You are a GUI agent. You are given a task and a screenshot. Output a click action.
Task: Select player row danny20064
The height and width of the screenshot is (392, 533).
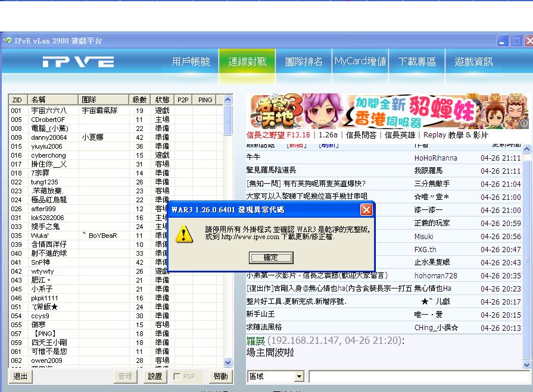(x=116, y=137)
